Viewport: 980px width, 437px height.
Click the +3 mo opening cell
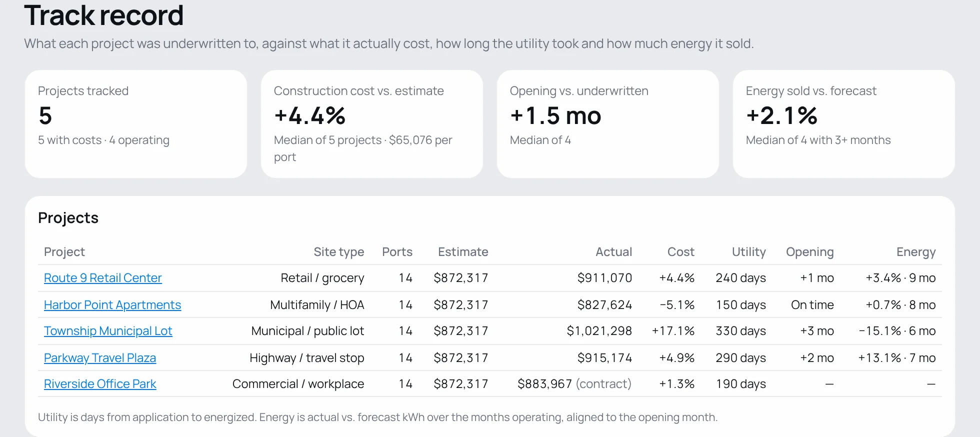(817, 331)
